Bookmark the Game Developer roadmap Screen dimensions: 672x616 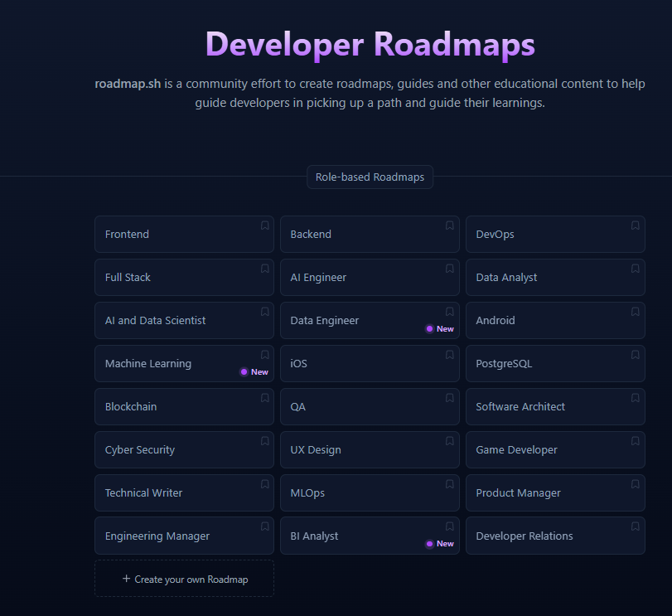point(636,441)
